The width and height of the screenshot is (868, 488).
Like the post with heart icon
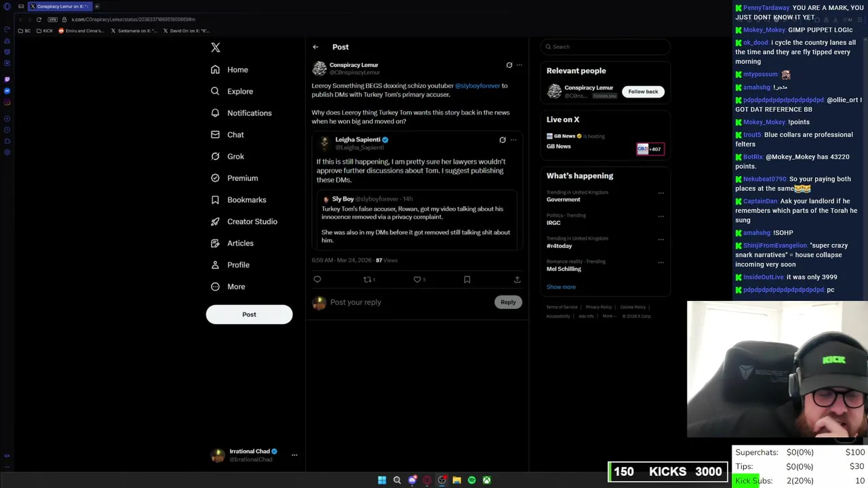(417, 279)
